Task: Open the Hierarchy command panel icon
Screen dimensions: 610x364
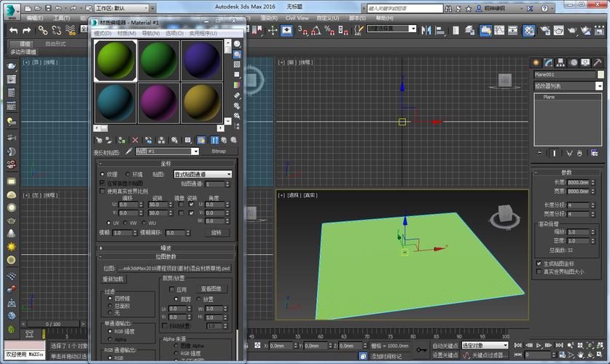Action: [x=562, y=62]
